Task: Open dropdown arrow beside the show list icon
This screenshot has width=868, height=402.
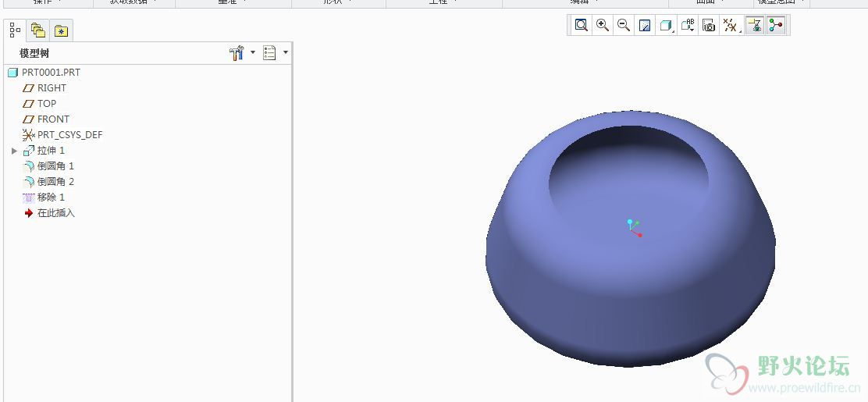Action: pos(286,52)
